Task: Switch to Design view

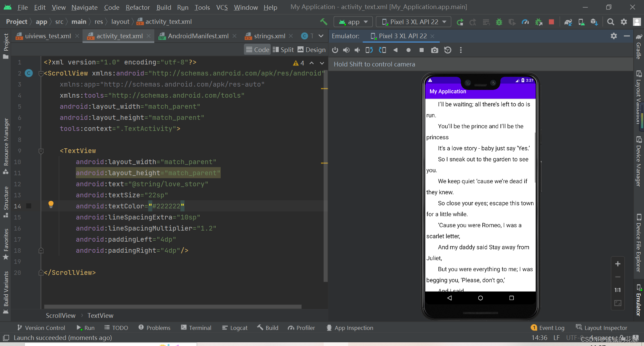Action: tap(311, 50)
